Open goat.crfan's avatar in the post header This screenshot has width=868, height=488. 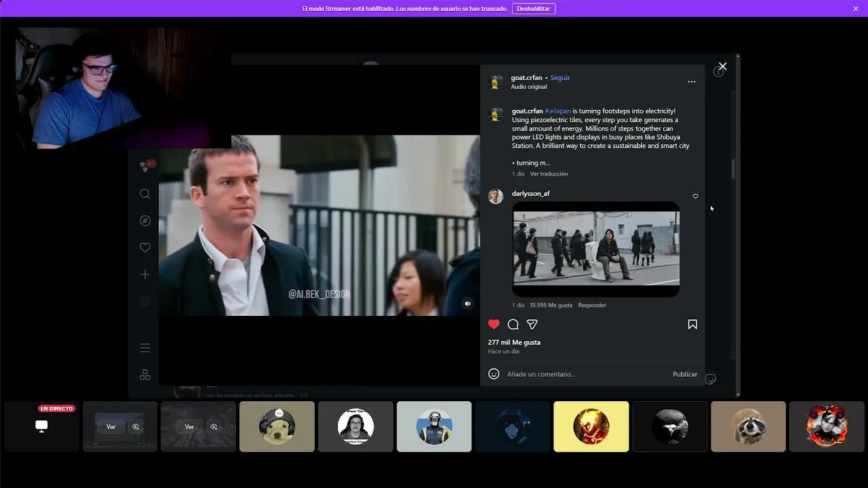tap(496, 82)
